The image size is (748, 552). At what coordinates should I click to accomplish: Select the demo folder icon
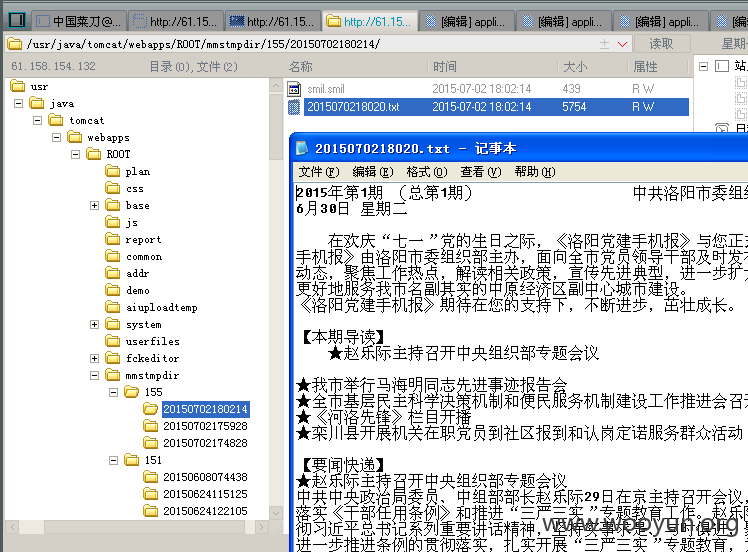[113, 290]
